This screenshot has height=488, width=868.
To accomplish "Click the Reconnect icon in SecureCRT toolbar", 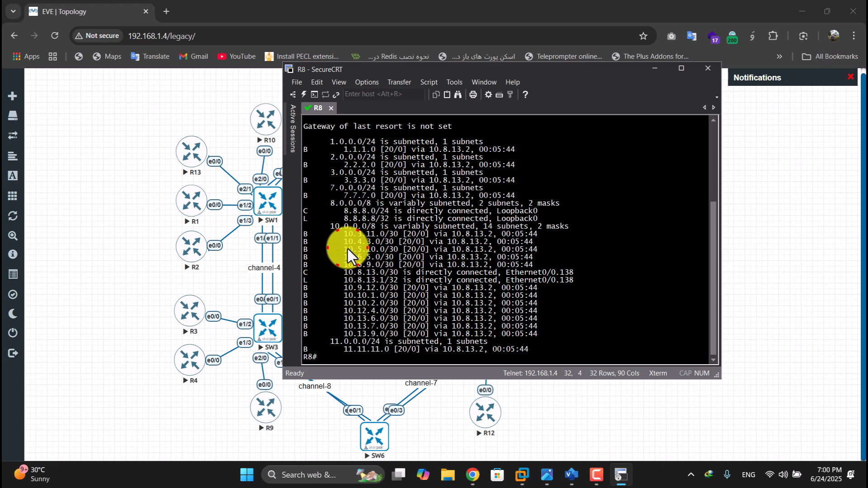I will tap(325, 94).
